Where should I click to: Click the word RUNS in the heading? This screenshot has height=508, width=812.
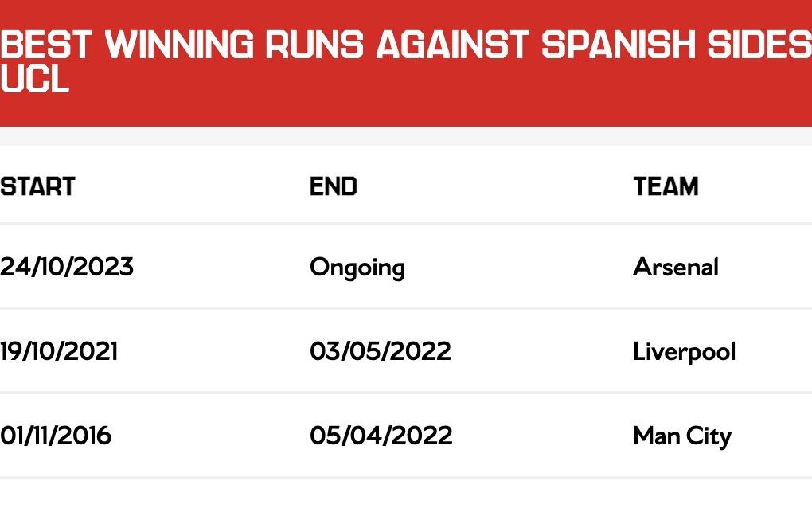315,45
